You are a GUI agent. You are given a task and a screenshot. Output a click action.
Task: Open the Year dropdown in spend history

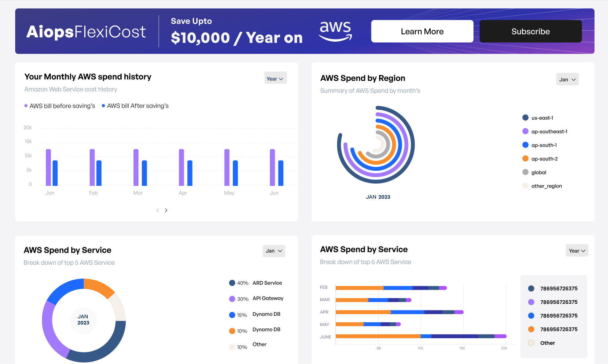(x=275, y=78)
